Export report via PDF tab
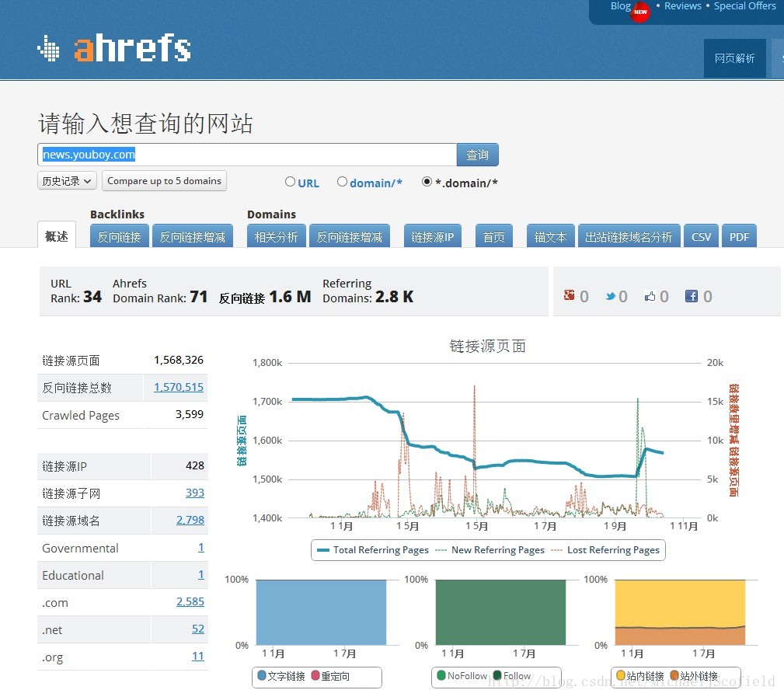The height and width of the screenshot is (697, 784). click(x=739, y=236)
